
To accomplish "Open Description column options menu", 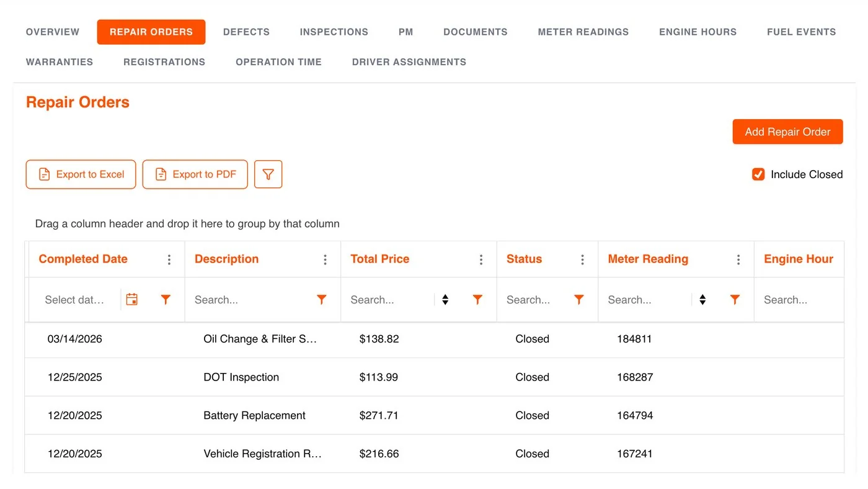I will click(325, 259).
